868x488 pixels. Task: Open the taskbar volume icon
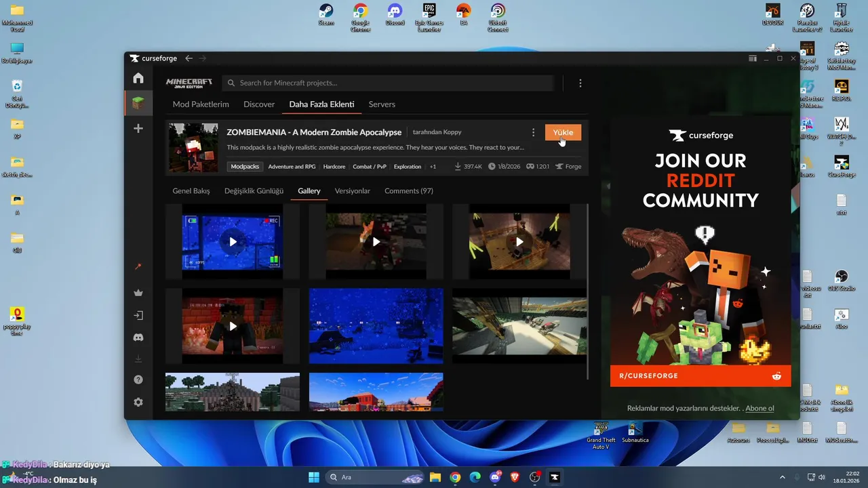coord(823,477)
